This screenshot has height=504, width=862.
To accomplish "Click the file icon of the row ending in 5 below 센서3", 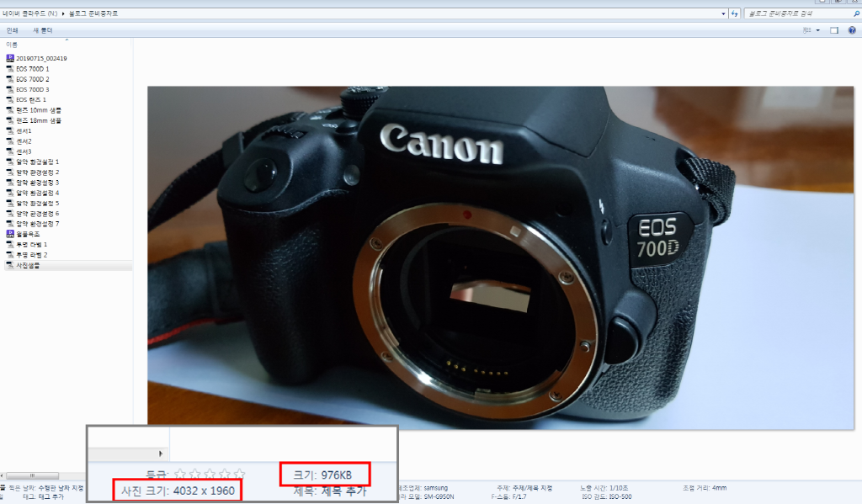I will (10, 203).
